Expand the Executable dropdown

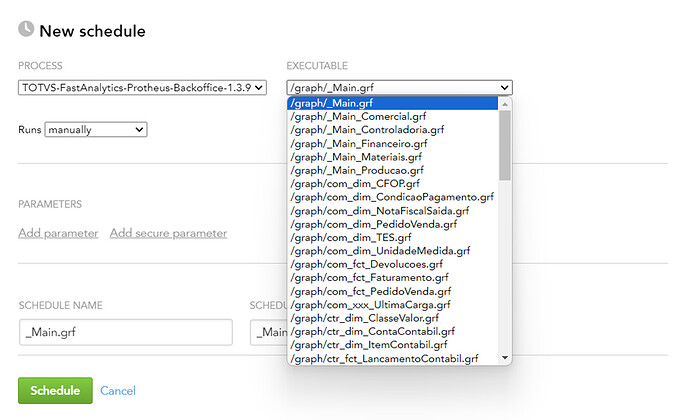(399, 88)
